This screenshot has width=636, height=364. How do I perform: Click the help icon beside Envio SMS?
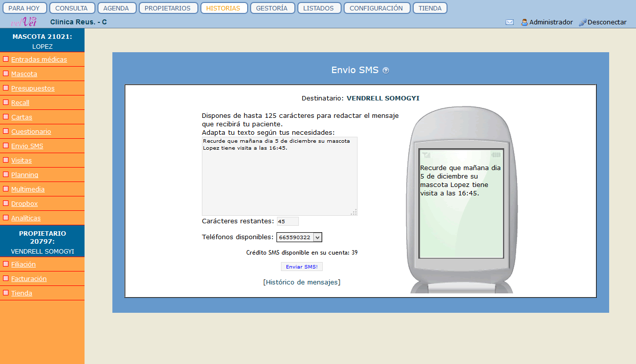(x=386, y=71)
